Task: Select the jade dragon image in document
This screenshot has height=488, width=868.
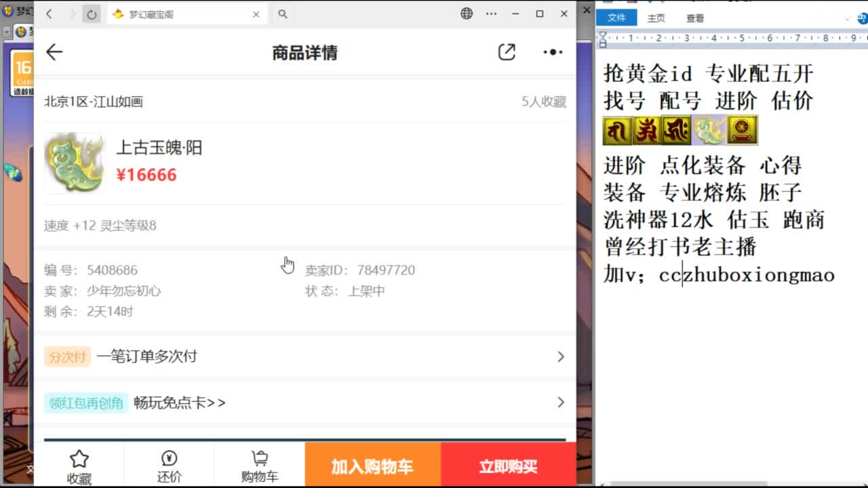Action: (709, 130)
